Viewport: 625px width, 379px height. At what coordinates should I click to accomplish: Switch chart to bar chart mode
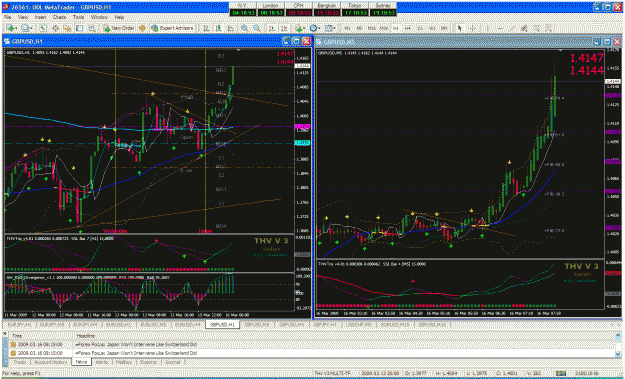[206, 28]
